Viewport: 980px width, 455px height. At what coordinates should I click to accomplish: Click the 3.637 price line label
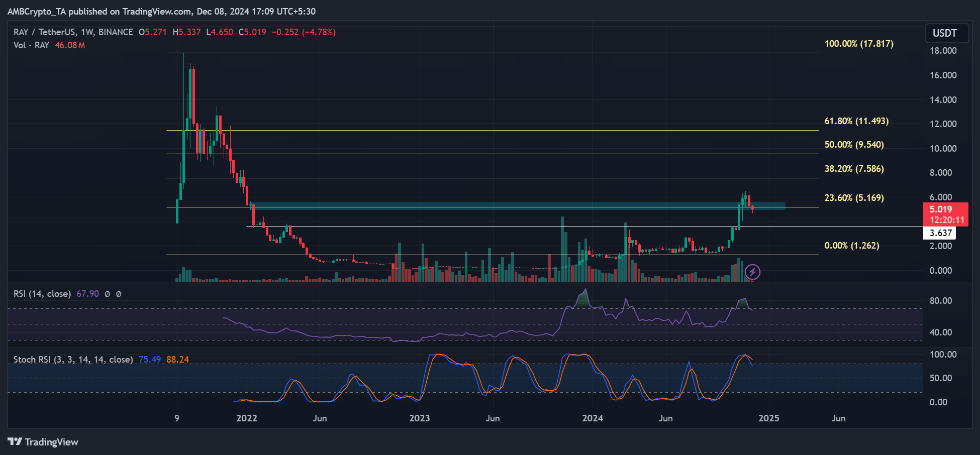point(941,233)
